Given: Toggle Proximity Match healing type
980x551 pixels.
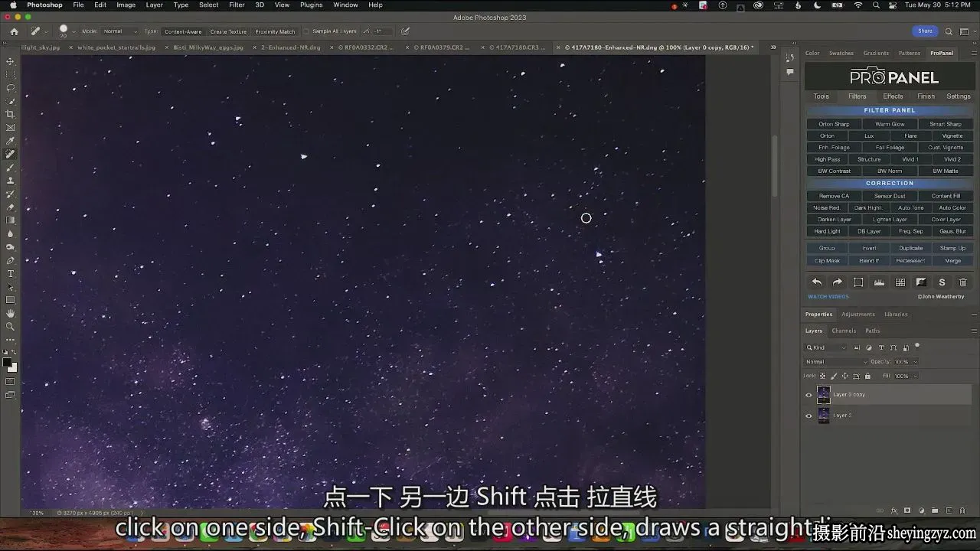Looking at the screenshot, I should (275, 31).
